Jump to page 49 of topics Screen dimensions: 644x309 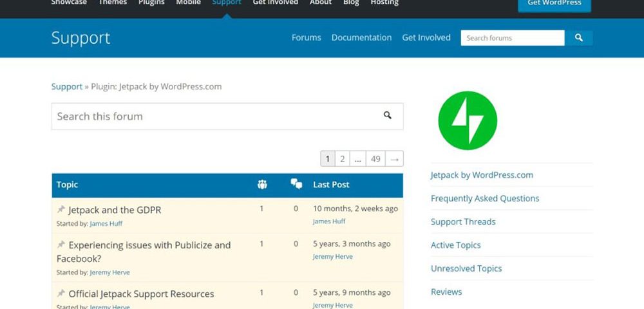point(375,159)
